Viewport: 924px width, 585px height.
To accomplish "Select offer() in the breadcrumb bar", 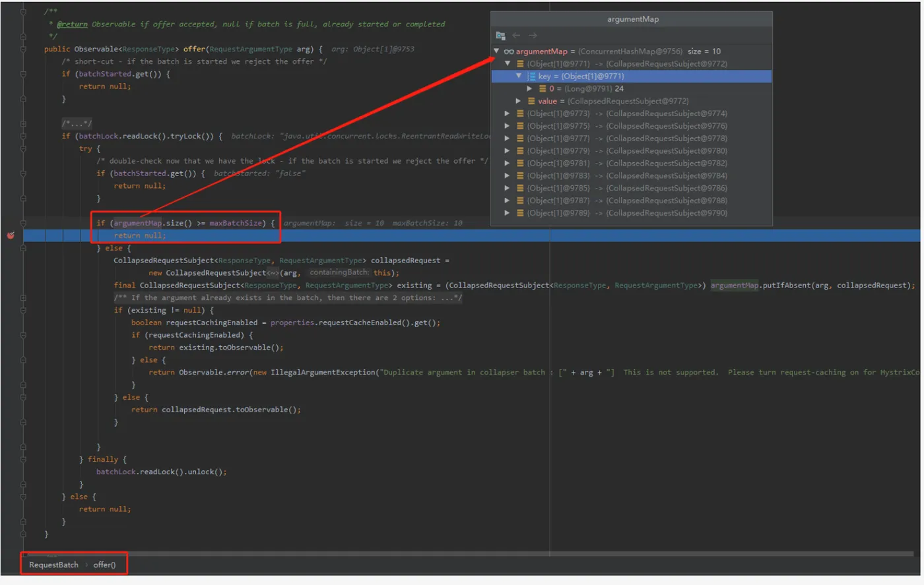I will [x=104, y=565].
